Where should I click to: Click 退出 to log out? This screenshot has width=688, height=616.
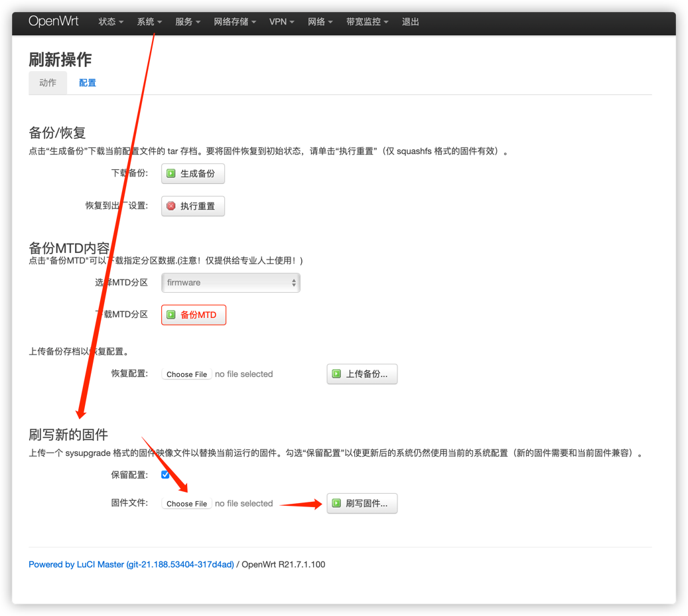411,22
